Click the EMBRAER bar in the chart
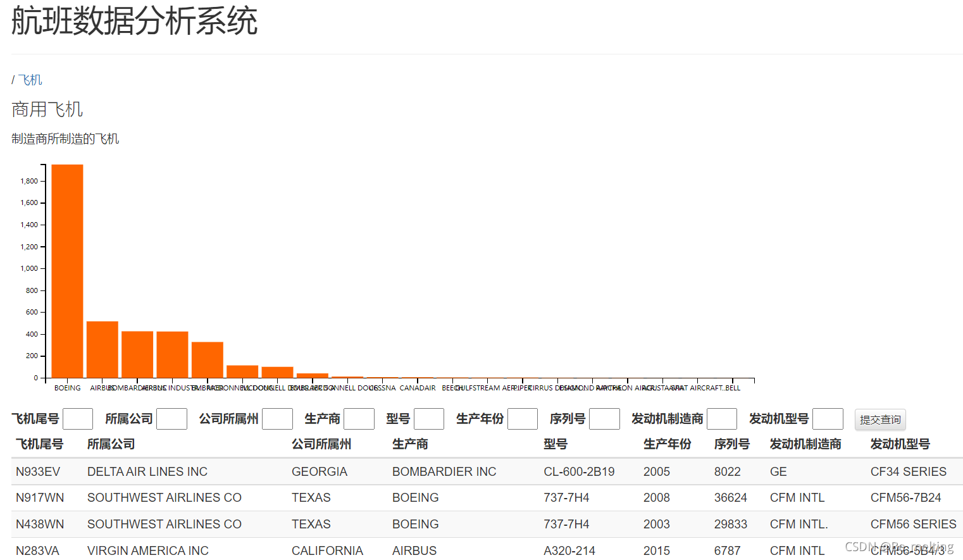 click(x=208, y=359)
